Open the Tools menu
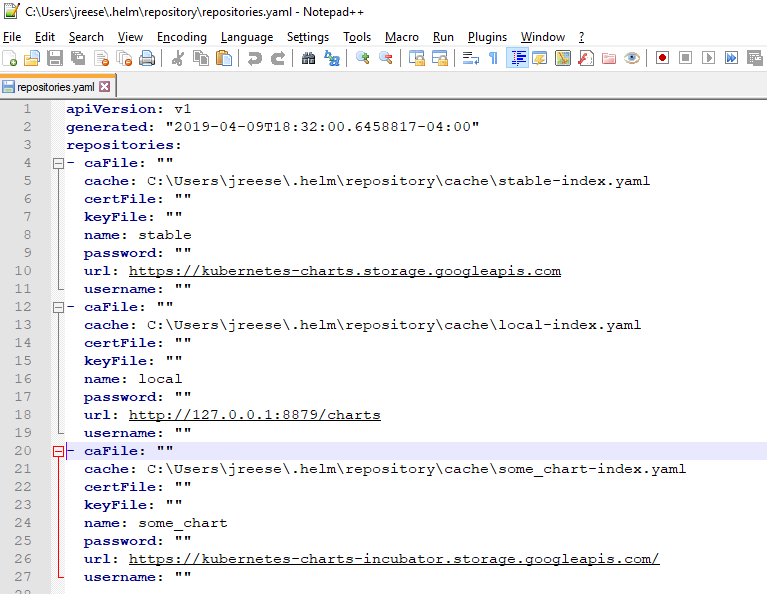767x594 pixels. point(357,37)
